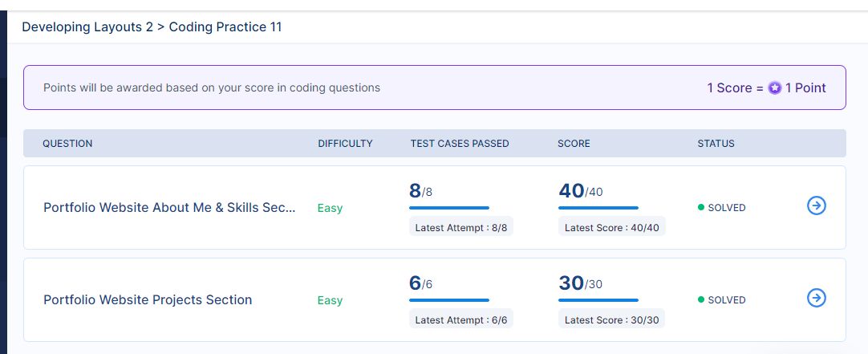
Task: Select Coding Practice 11 breadcrumb
Action: [225, 26]
